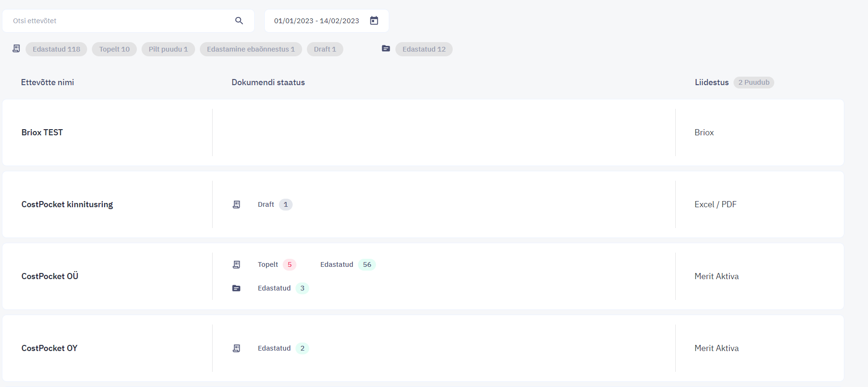Click Edastatud 3 status in CostPocket OÜ

(x=283, y=288)
